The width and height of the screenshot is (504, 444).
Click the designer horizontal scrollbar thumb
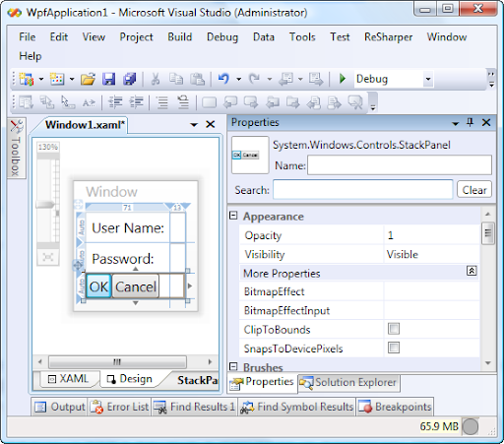pyautogui.click(x=117, y=362)
